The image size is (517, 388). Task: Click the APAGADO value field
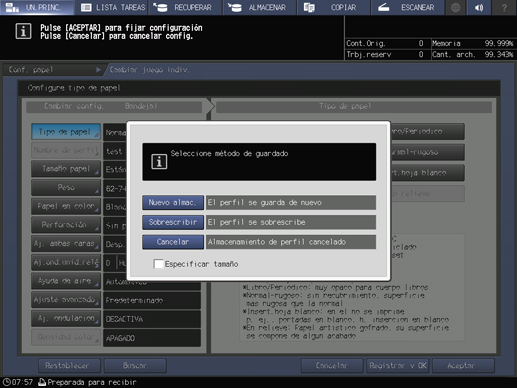(152, 338)
